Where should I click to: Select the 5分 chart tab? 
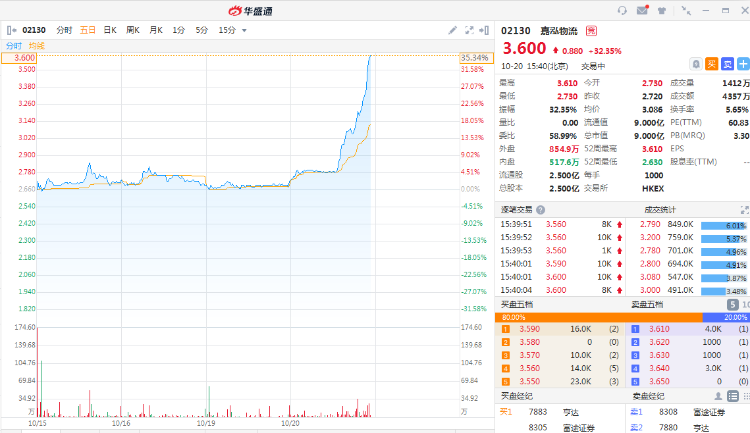201,30
